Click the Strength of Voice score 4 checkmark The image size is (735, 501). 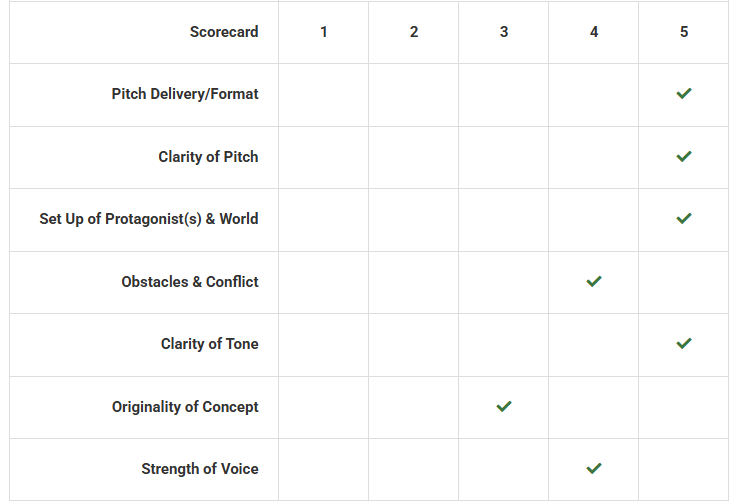click(x=594, y=469)
